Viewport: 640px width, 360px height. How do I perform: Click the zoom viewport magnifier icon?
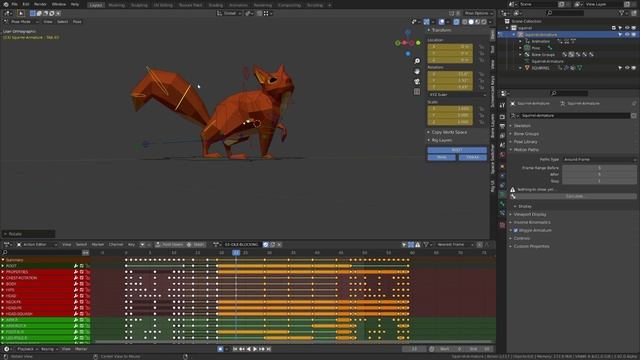[x=417, y=61]
